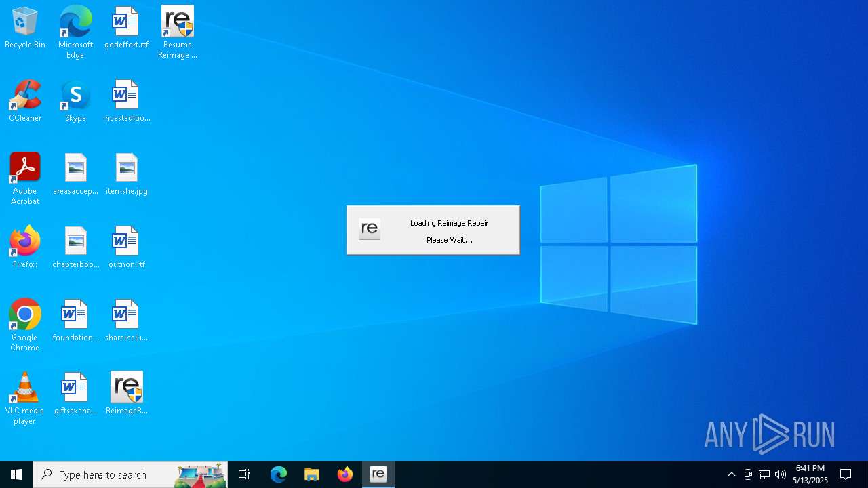Select the VLC media player shortcut
The image size is (868, 488).
point(25,399)
